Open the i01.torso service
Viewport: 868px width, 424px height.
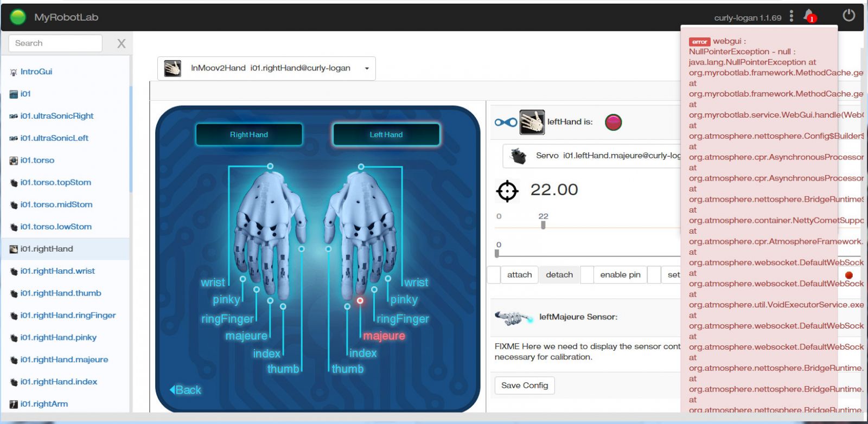click(x=37, y=160)
